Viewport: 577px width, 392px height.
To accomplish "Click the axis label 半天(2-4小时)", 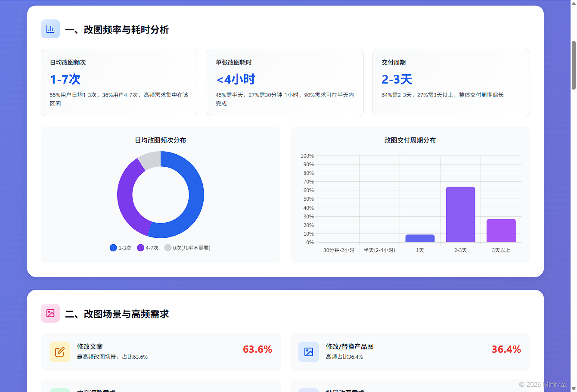I will click(379, 250).
